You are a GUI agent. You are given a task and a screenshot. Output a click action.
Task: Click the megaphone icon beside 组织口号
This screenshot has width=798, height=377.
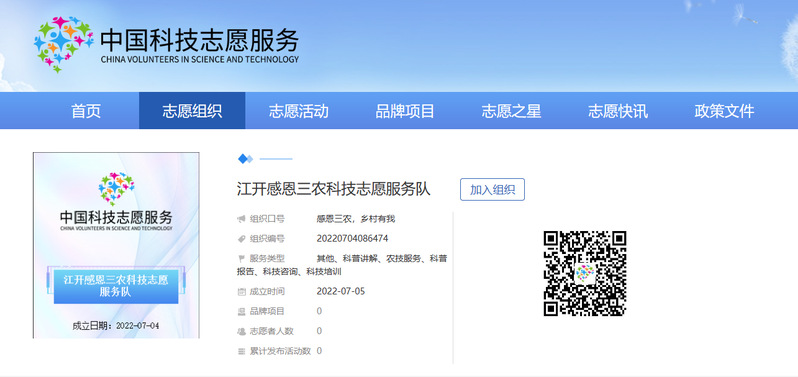(x=241, y=219)
